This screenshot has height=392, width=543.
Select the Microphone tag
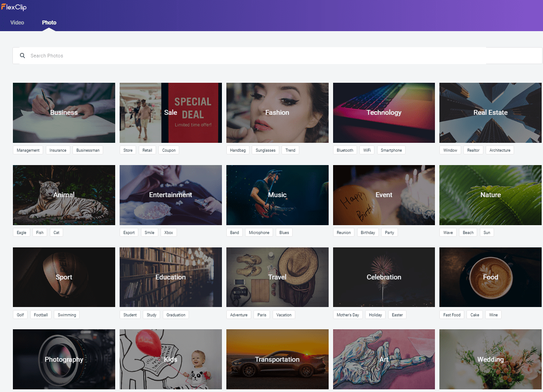[x=259, y=233]
